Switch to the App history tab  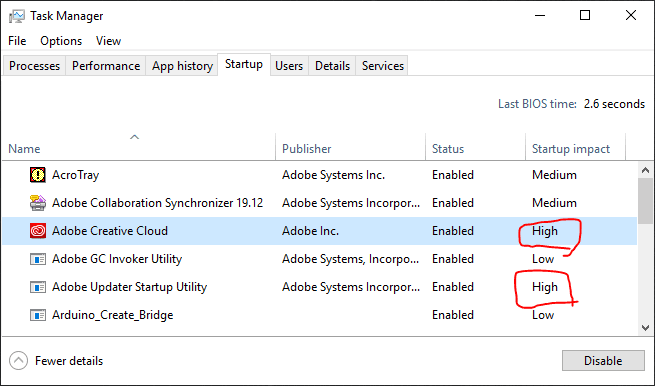click(x=182, y=66)
